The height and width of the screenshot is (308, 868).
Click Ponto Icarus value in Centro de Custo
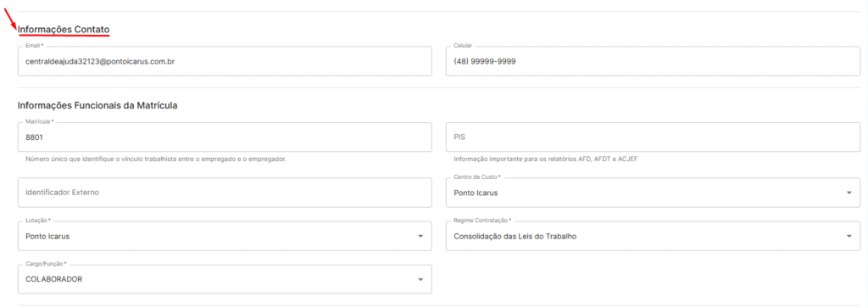476,193
